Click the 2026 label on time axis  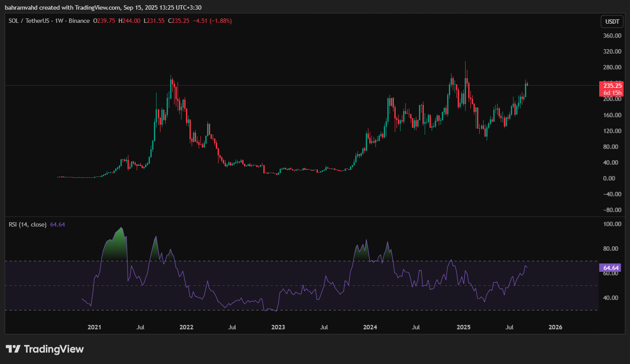point(556,327)
